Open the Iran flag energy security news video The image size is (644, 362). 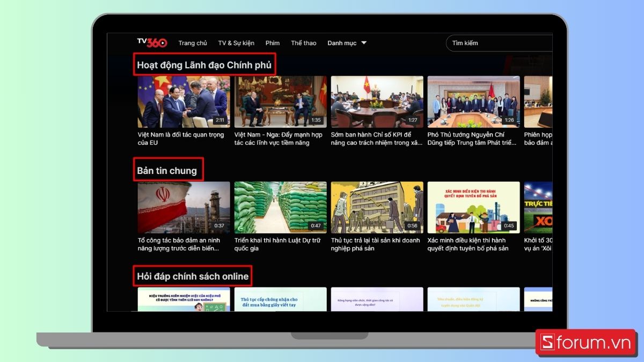point(183,206)
